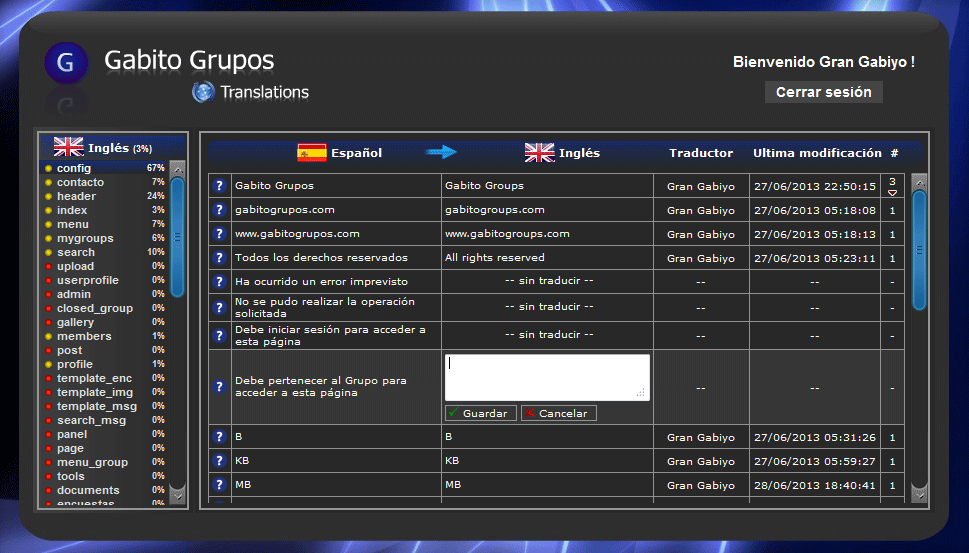
Task: Expand revision history arrow under number 3
Action: [892, 192]
